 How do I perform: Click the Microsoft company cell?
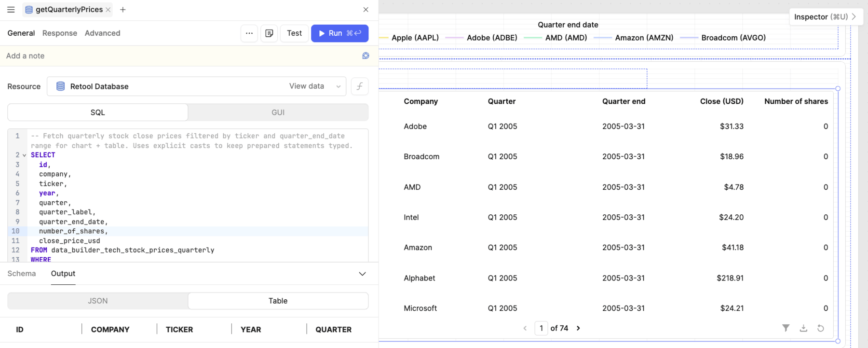click(420, 308)
